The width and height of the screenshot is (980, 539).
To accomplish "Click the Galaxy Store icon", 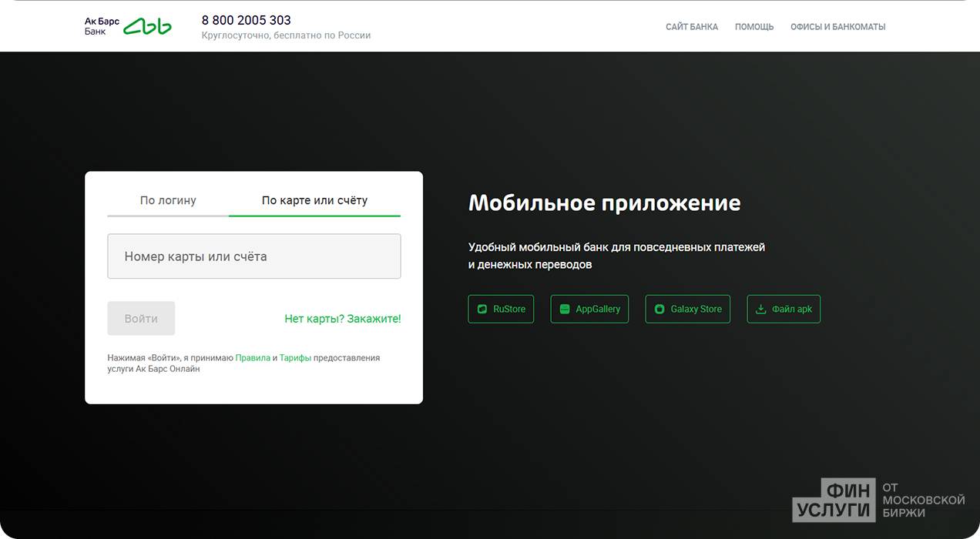I will 659,309.
